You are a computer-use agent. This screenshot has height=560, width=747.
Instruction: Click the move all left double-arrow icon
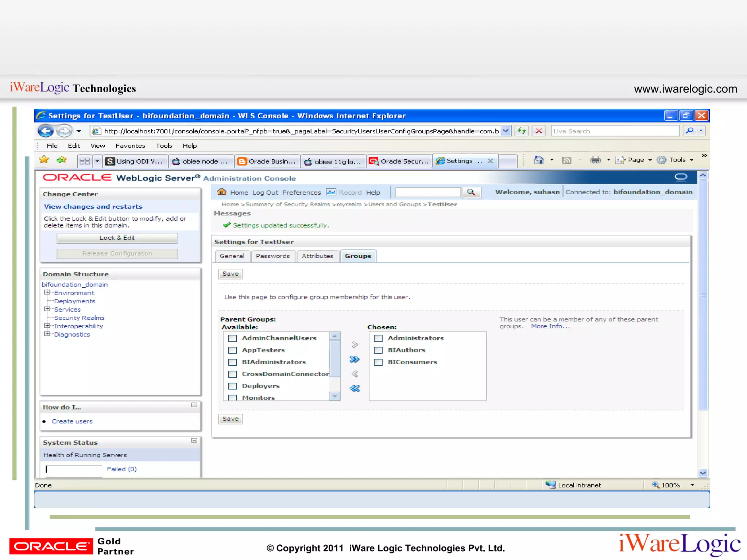pos(354,388)
